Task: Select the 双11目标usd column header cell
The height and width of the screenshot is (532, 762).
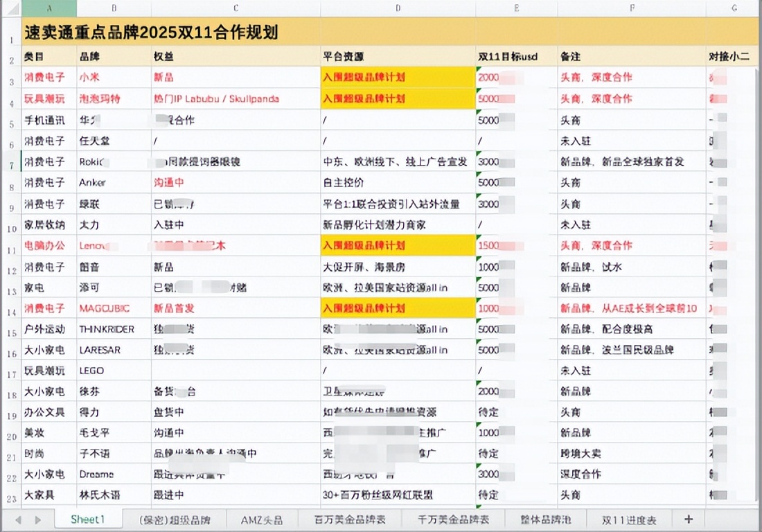Action: click(x=515, y=56)
